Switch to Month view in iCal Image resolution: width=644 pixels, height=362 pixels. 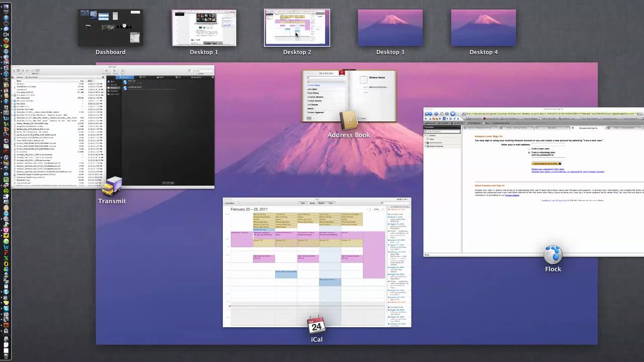pyautogui.click(x=321, y=203)
